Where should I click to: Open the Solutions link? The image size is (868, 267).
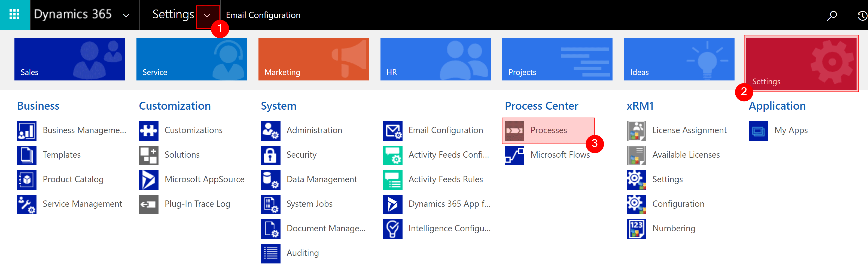tap(182, 155)
